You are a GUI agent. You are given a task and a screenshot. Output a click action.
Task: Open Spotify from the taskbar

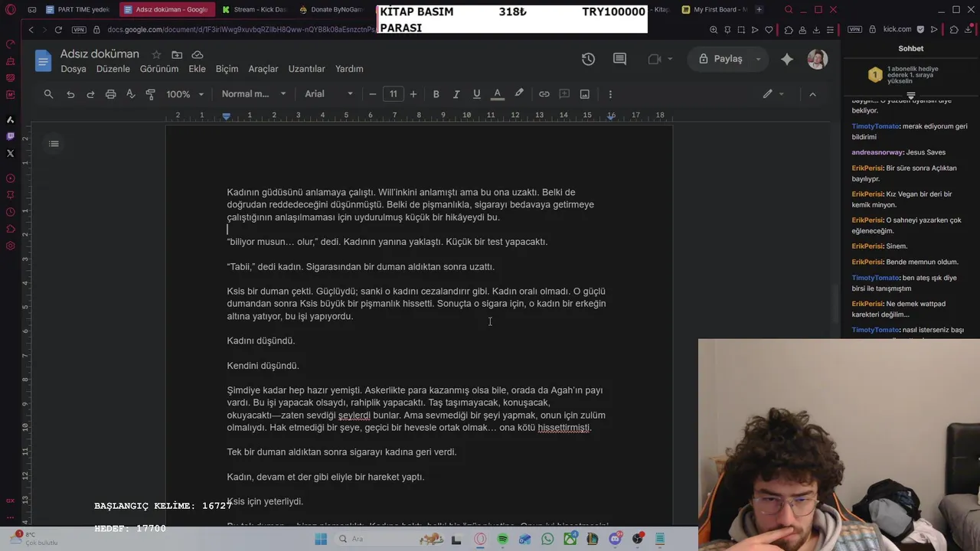(502, 539)
